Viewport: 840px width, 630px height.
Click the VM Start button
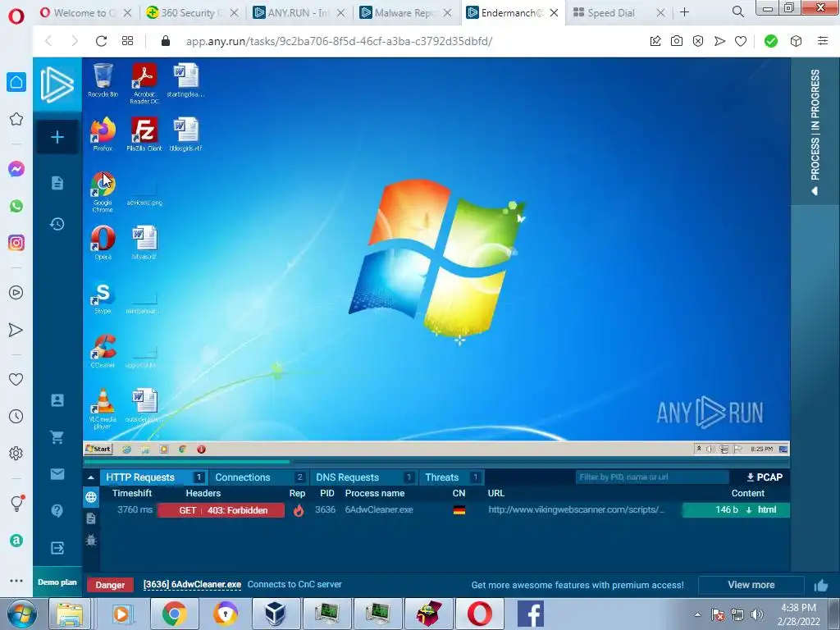[x=98, y=449]
